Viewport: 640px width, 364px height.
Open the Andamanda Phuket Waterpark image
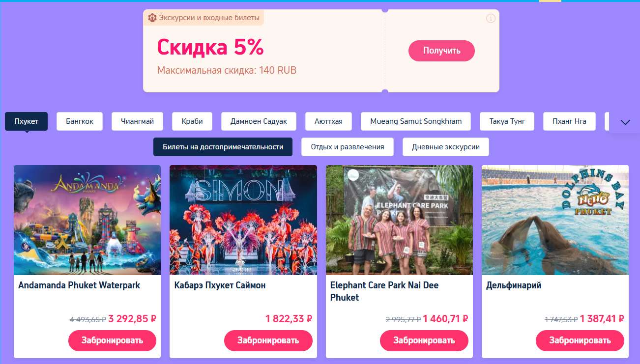coord(87,220)
